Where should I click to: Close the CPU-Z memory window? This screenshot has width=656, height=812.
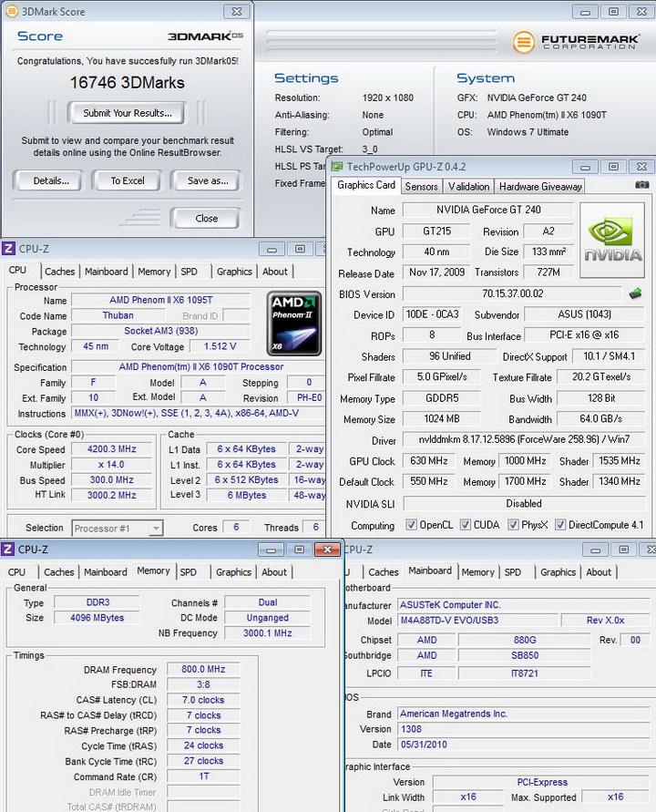coord(327,550)
